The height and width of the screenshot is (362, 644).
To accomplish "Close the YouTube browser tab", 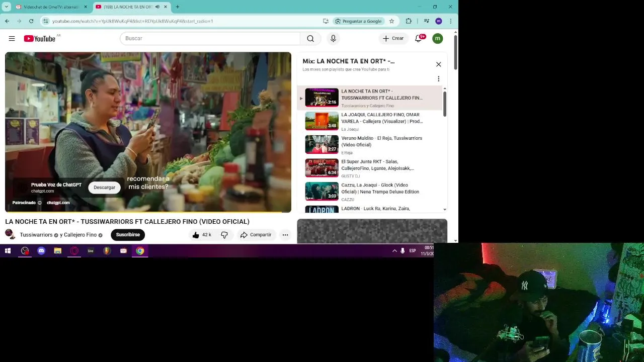I will point(166,7).
